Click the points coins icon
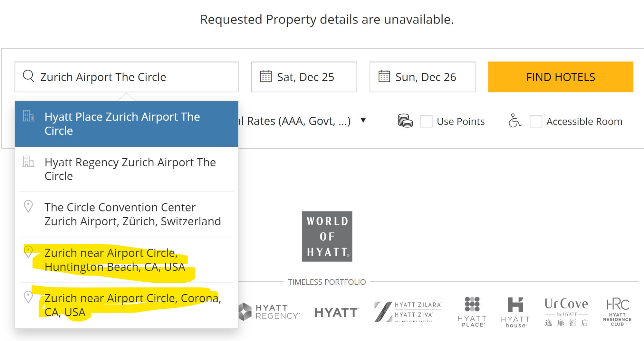This screenshot has height=341, width=644. click(405, 121)
